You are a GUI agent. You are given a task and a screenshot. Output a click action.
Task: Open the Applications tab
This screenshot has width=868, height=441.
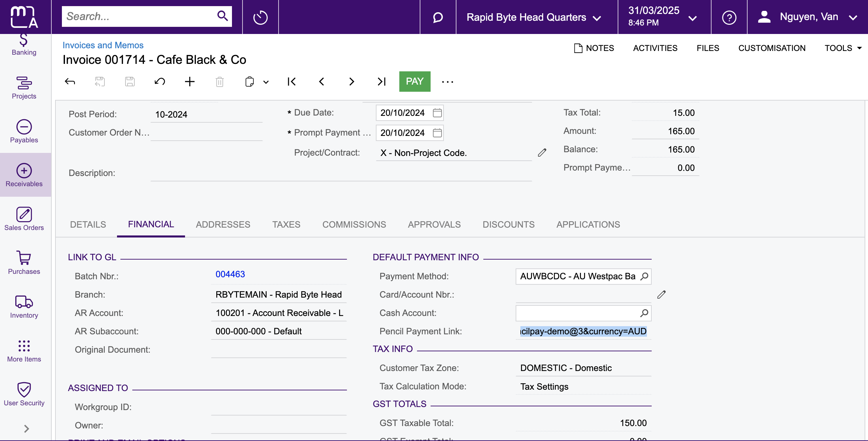(588, 225)
